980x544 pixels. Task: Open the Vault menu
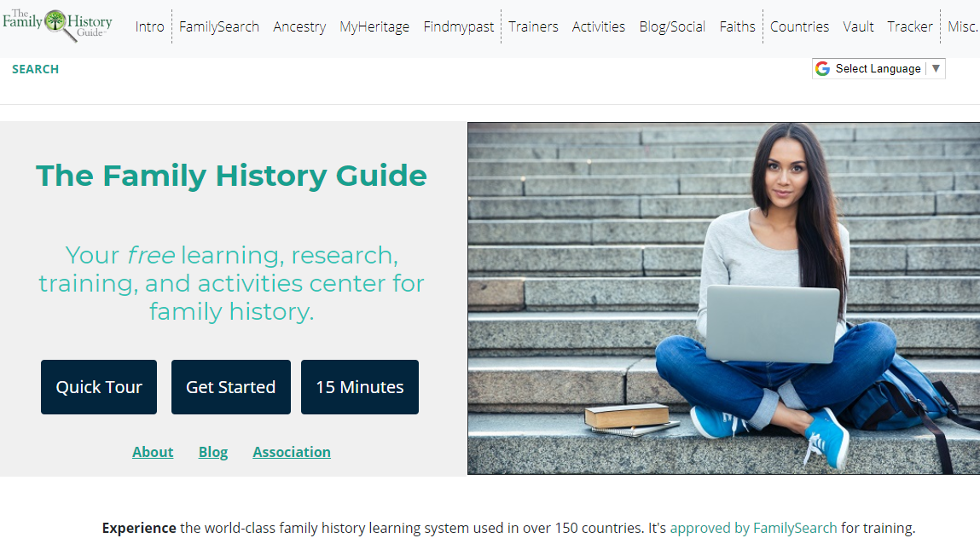858,26
